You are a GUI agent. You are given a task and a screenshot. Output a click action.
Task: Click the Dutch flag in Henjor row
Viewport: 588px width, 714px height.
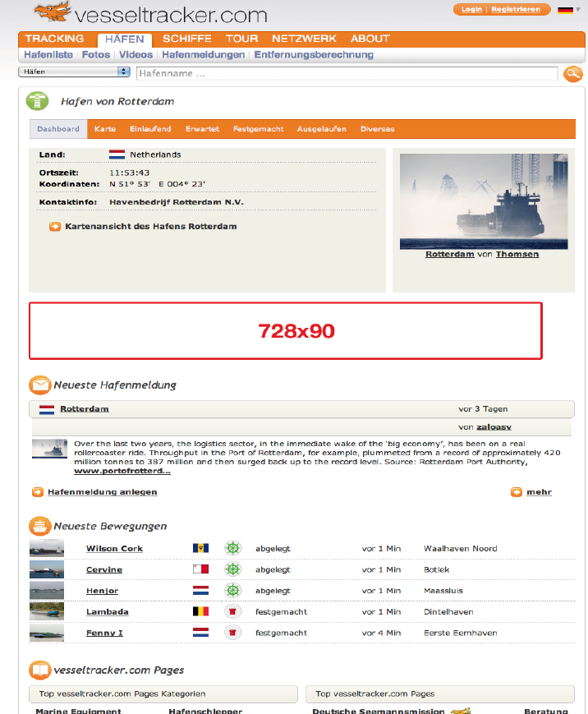[200, 591]
